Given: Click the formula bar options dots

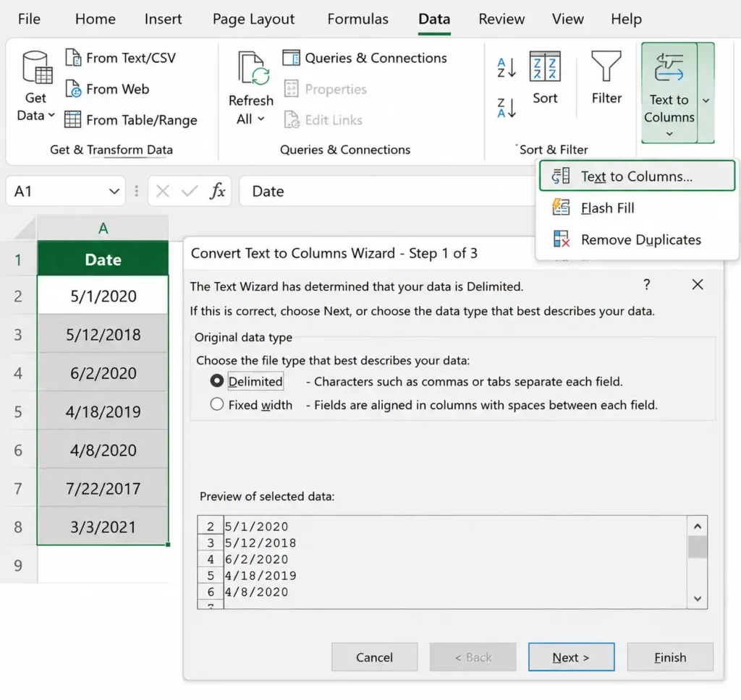Looking at the screenshot, I should [x=137, y=192].
